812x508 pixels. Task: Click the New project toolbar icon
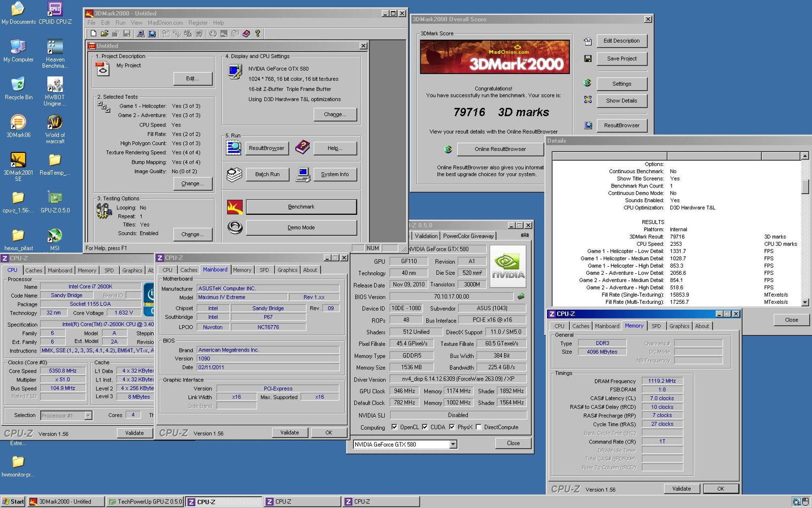tap(93, 34)
